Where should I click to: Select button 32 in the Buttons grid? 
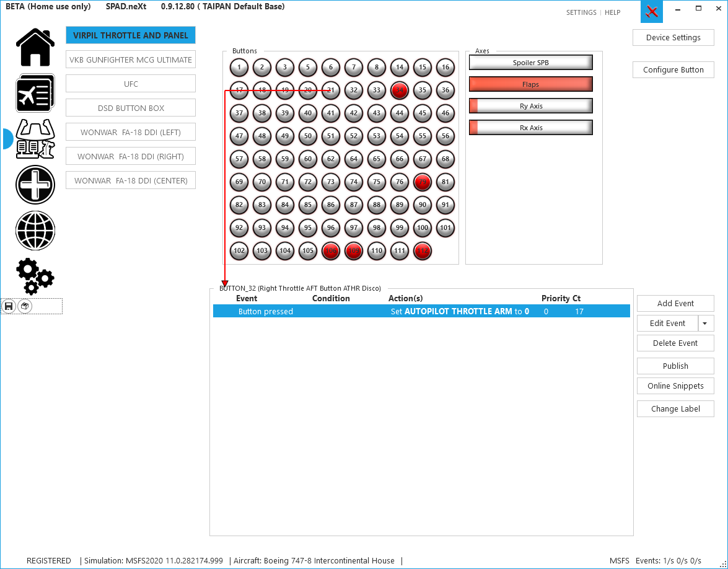(x=354, y=90)
